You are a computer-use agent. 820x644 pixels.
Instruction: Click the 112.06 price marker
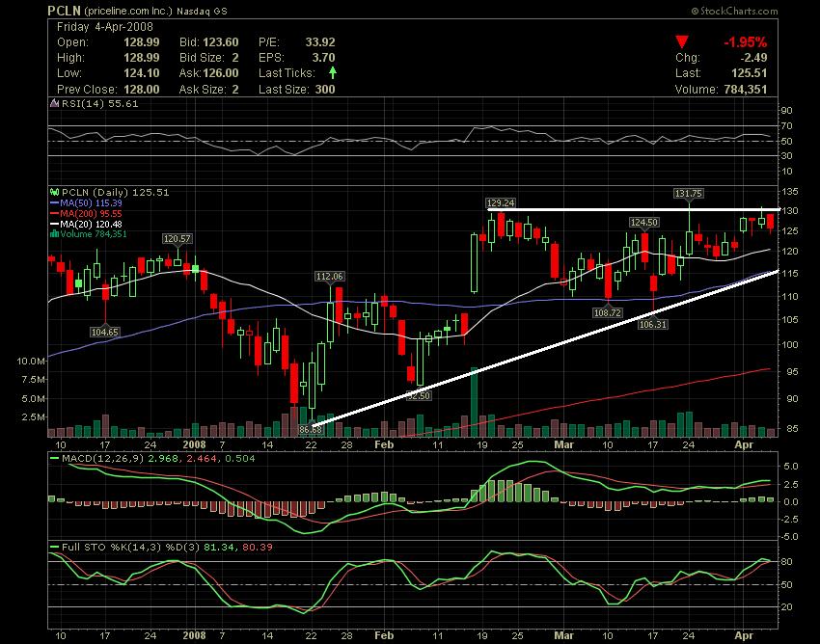[330, 276]
